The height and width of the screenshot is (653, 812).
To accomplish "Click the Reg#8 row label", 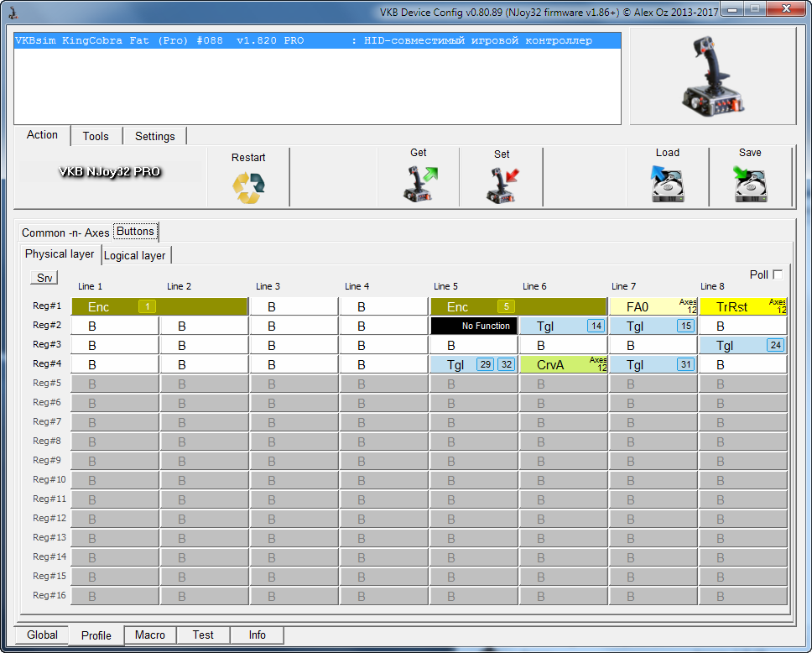I will [x=47, y=441].
